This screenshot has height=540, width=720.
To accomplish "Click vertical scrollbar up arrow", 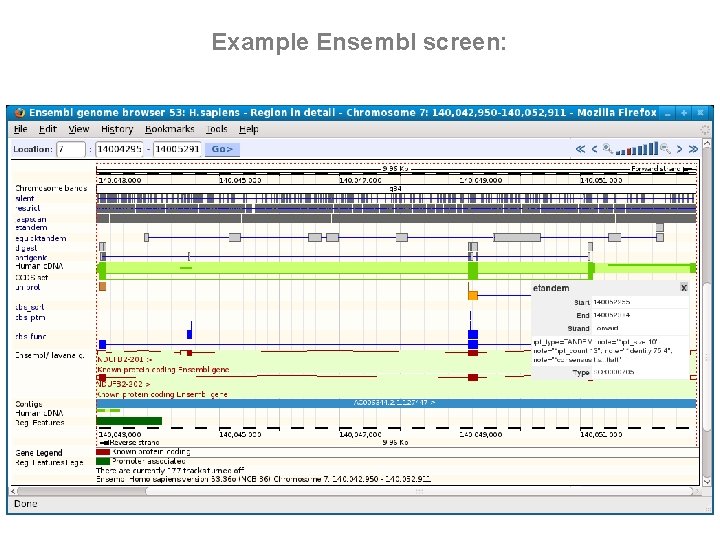I will (707, 144).
